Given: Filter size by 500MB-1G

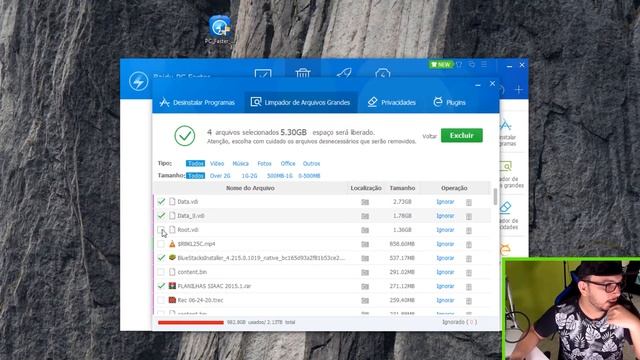Looking at the screenshot, I should tap(280, 176).
